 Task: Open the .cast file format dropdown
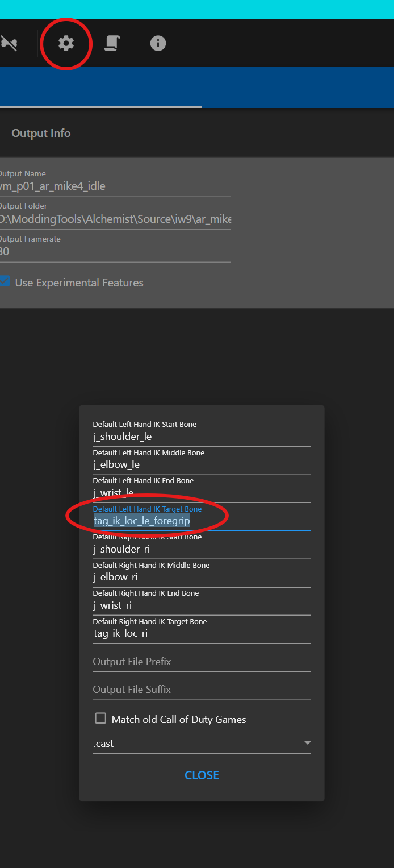tap(202, 744)
